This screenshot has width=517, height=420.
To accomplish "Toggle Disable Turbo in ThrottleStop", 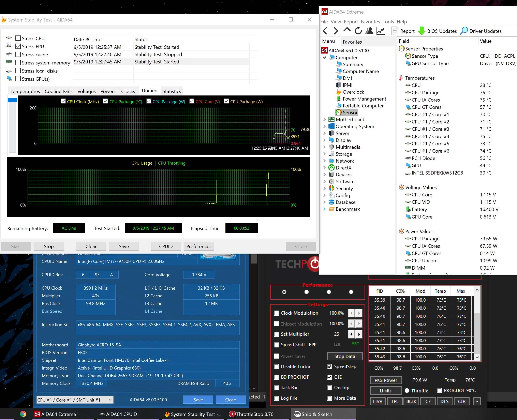I will pyautogui.click(x=276, y=366).
